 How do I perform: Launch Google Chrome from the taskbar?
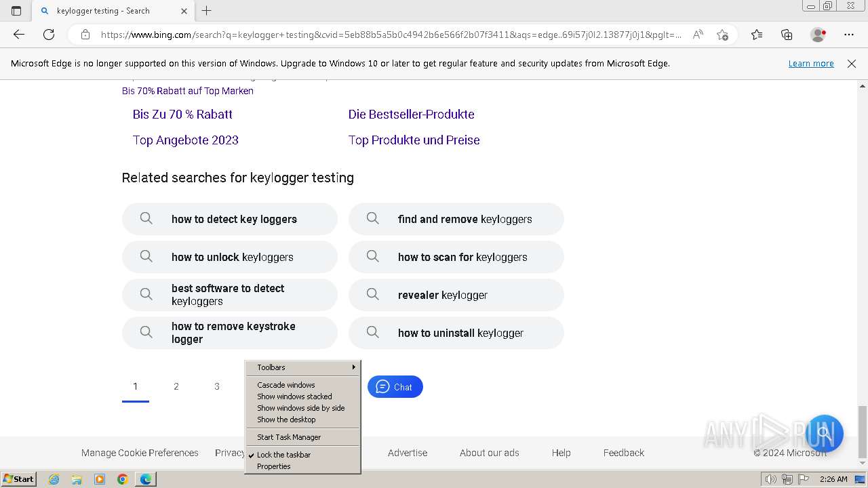point(122,479)
